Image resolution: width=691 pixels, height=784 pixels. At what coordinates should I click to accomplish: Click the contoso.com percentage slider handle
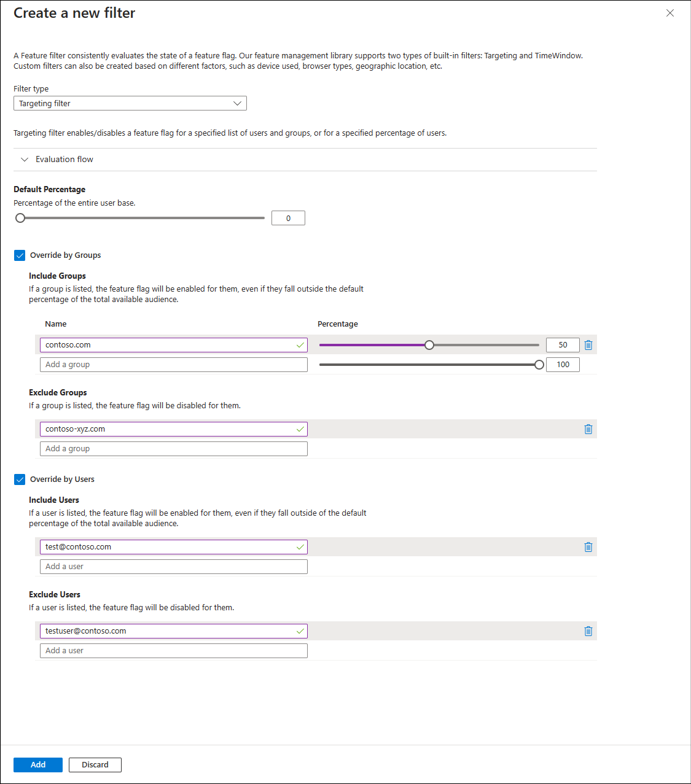point(429,345)
